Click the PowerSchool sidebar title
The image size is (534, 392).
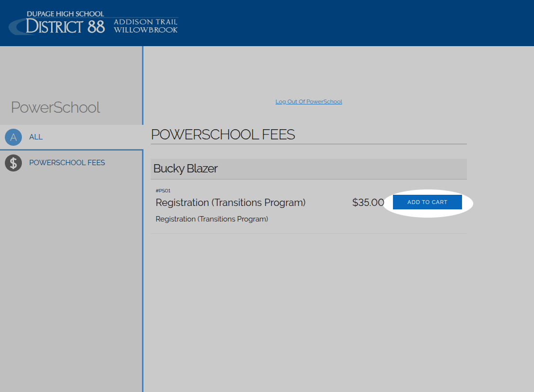55,107
